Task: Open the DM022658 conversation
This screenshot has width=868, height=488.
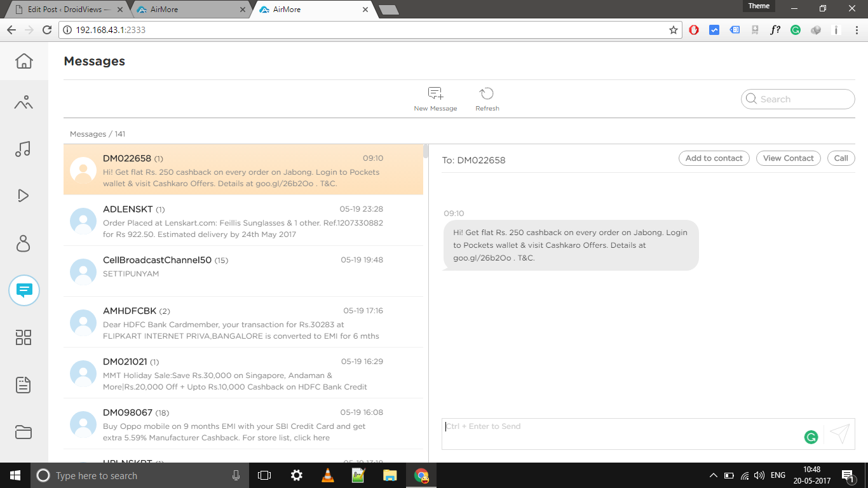Action: pos(243,170)
